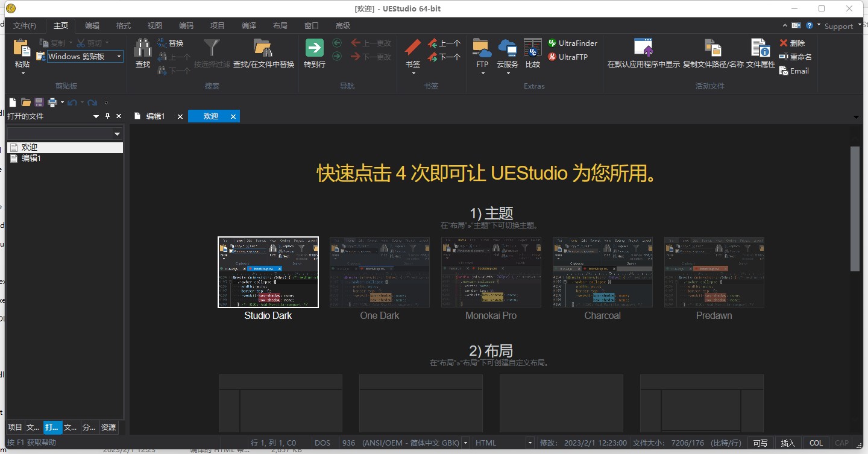Viewport: 868px width, 454px height.
Task: Click the FTP folder icon
Action: click(x=482, y=48)
